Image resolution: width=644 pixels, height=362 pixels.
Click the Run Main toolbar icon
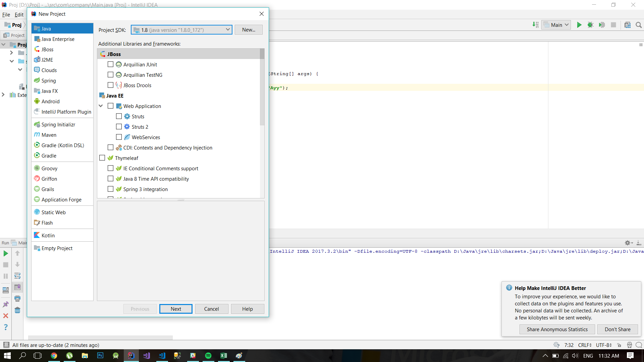[x=579, y=25]
